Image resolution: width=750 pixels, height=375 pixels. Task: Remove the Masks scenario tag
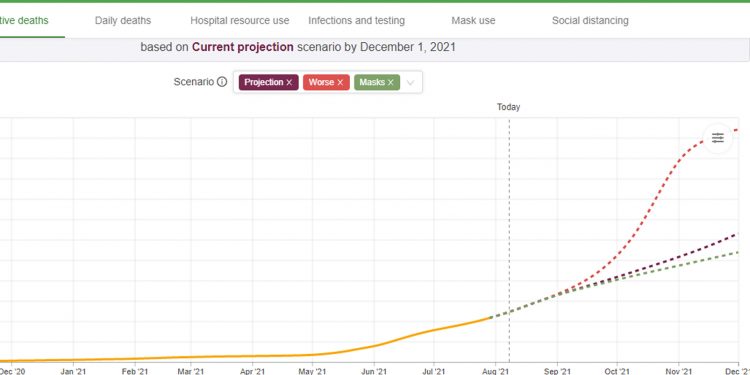tap(390, 82)
